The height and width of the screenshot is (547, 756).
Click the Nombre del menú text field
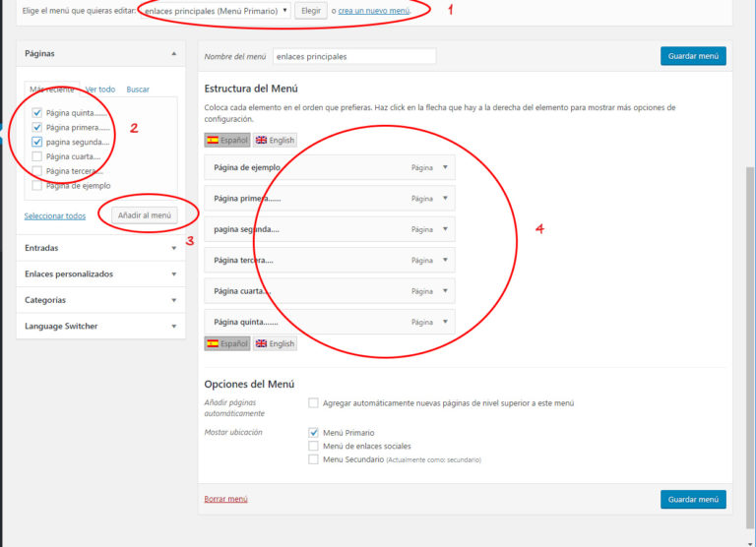click(x=353, y=57)
